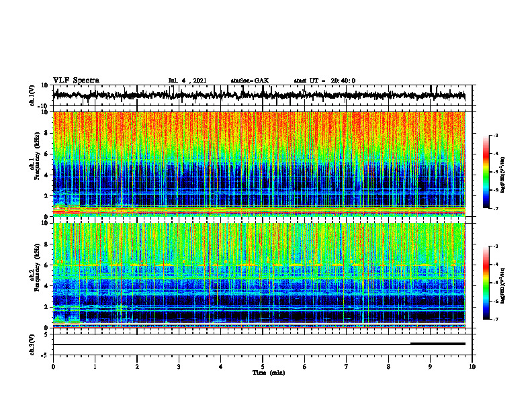Click time axis tick label "0"

(x=53, y=367)
